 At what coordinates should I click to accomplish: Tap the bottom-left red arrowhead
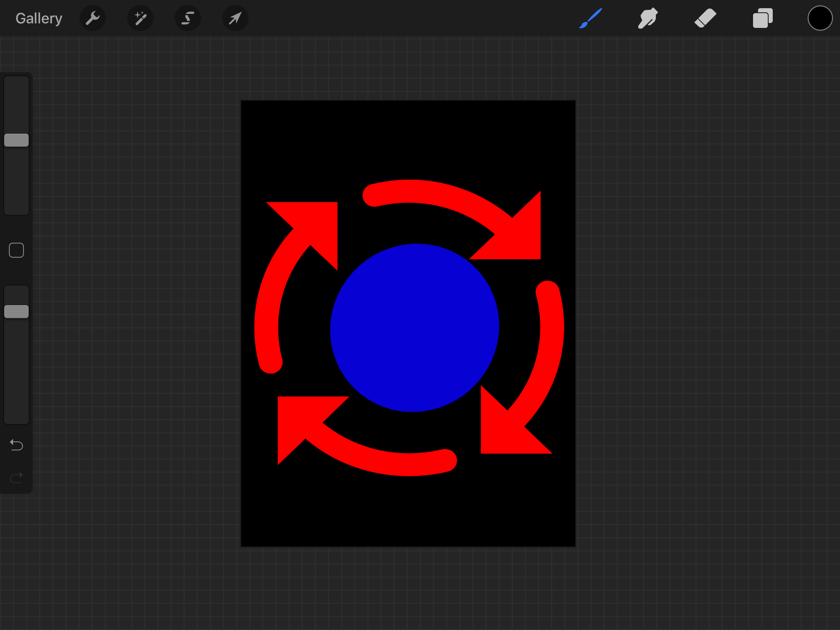click(x=301, y=418)
